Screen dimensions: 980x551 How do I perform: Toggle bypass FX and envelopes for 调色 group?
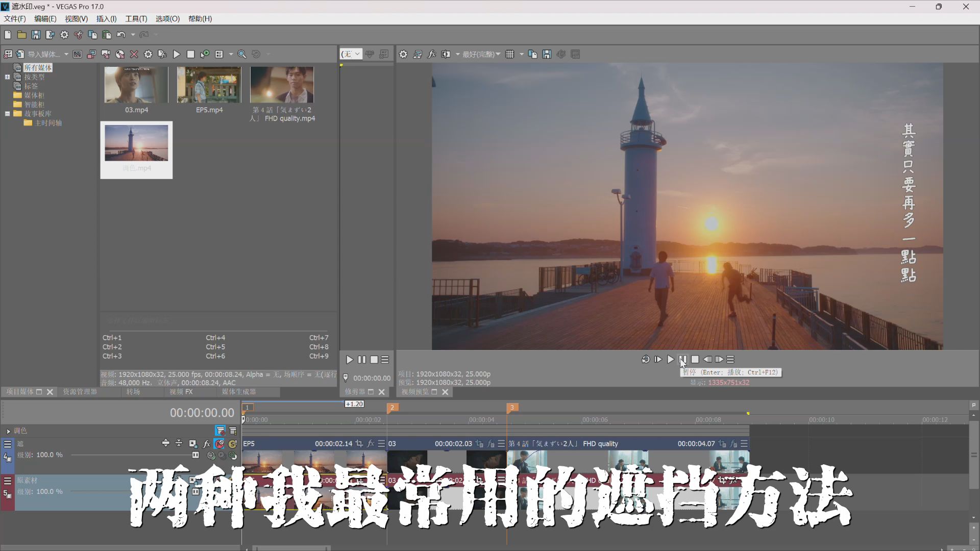coord(220,431)
